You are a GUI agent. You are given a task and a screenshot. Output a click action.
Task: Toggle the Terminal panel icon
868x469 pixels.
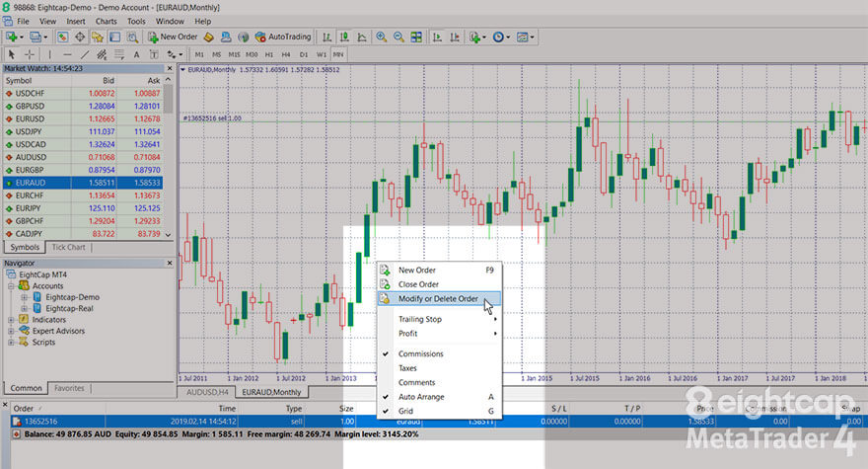[x=114, y=38]
